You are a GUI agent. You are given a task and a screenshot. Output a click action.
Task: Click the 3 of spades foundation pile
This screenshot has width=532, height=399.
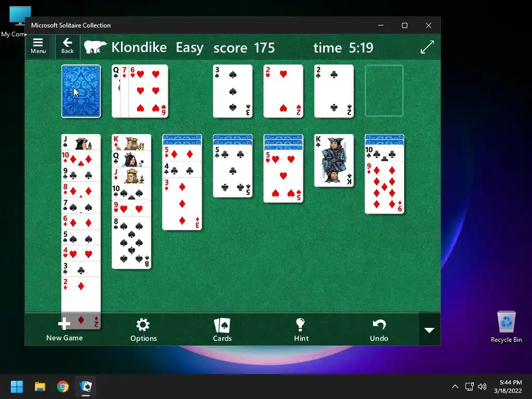coord(233,91)
